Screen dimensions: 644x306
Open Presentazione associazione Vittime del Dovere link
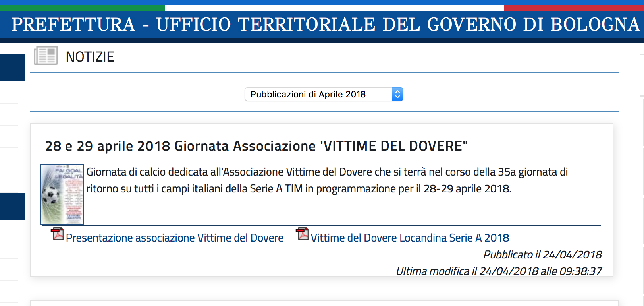(x=174, y=238)
